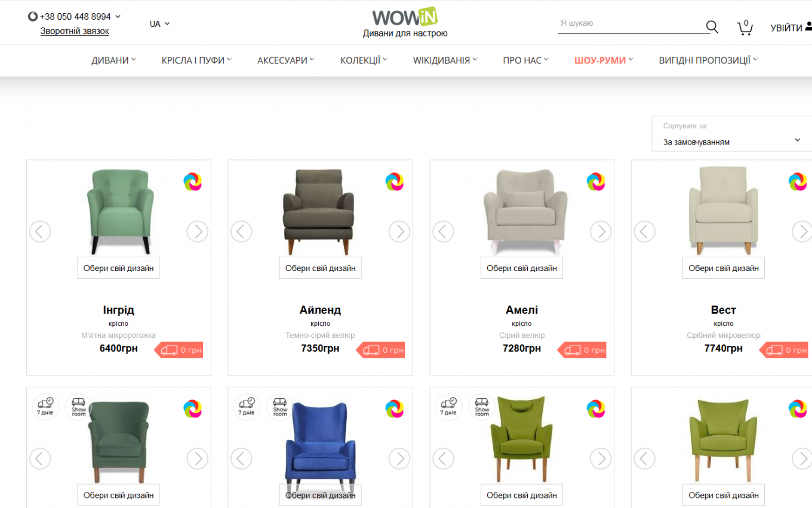Expand the UA language selector
812x508 pixels.
point(159,24)
